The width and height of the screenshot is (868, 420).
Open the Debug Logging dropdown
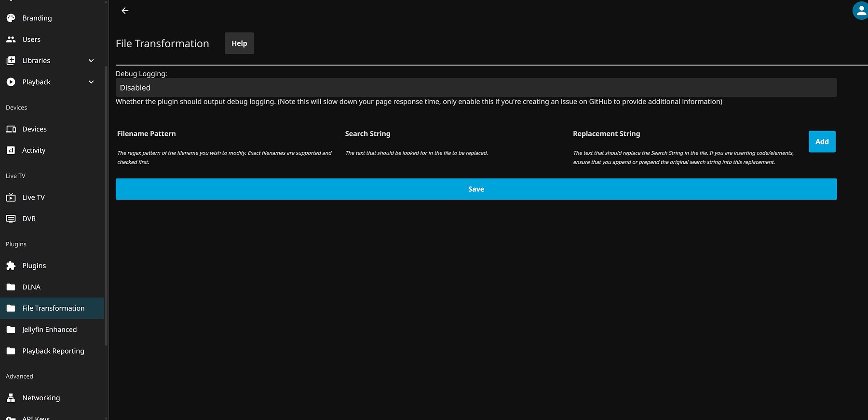[x=476, y=88]
